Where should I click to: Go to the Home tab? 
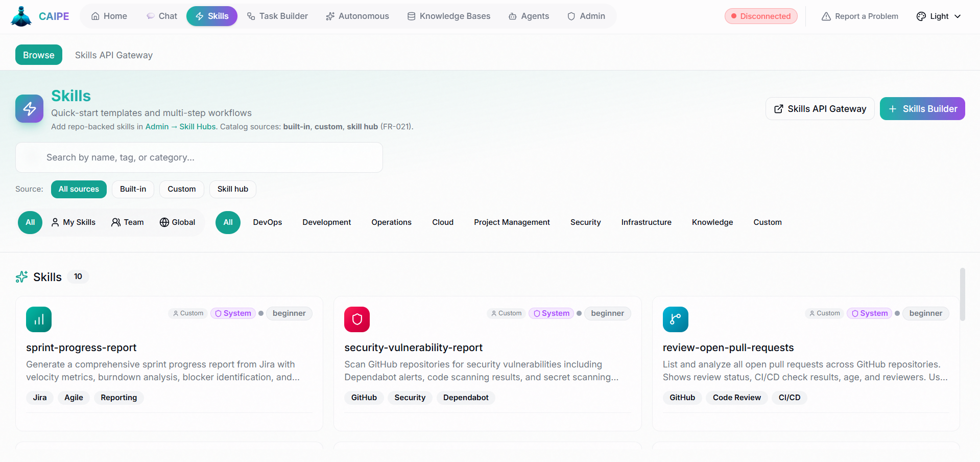tap(109, 16)
